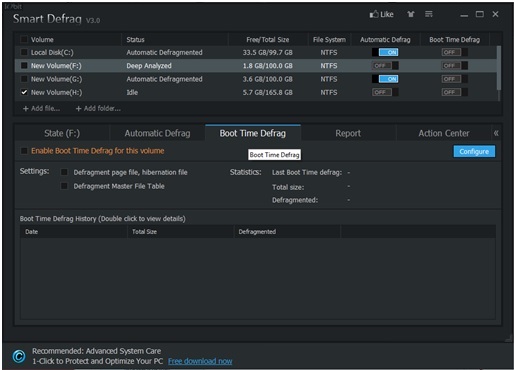Turn on Boot Time Defrag for volume H
This screenshot has width=514, height=370.
click(455, 92)
